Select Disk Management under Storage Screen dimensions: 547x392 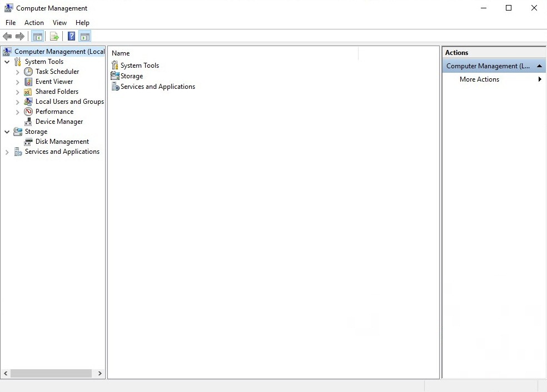click(x=62, y=142)
